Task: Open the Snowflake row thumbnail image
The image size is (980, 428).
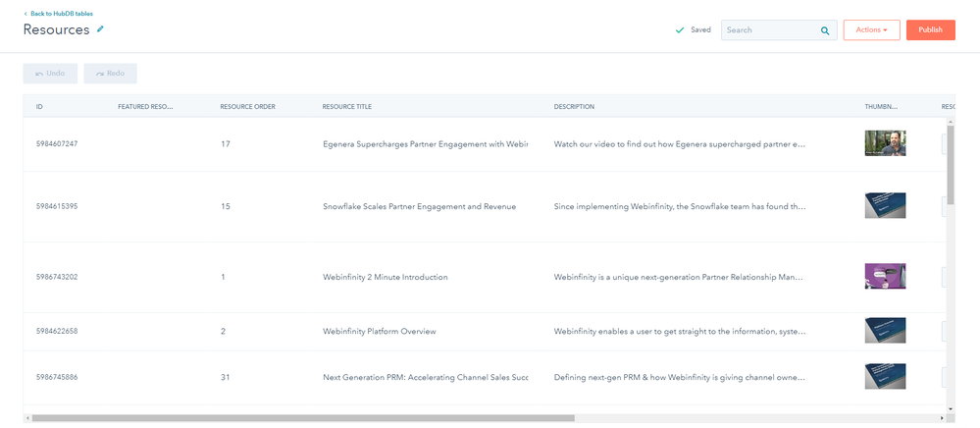Action: point(885,206)
